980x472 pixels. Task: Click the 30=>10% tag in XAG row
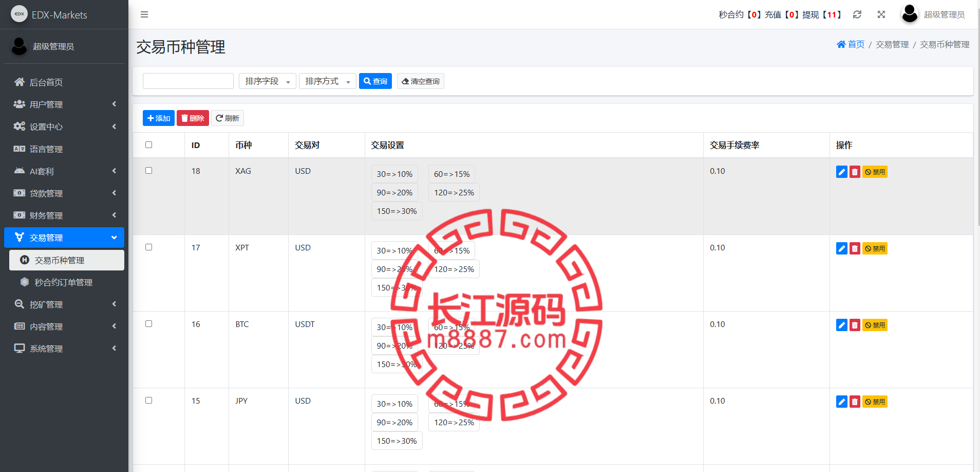[394, 174]
